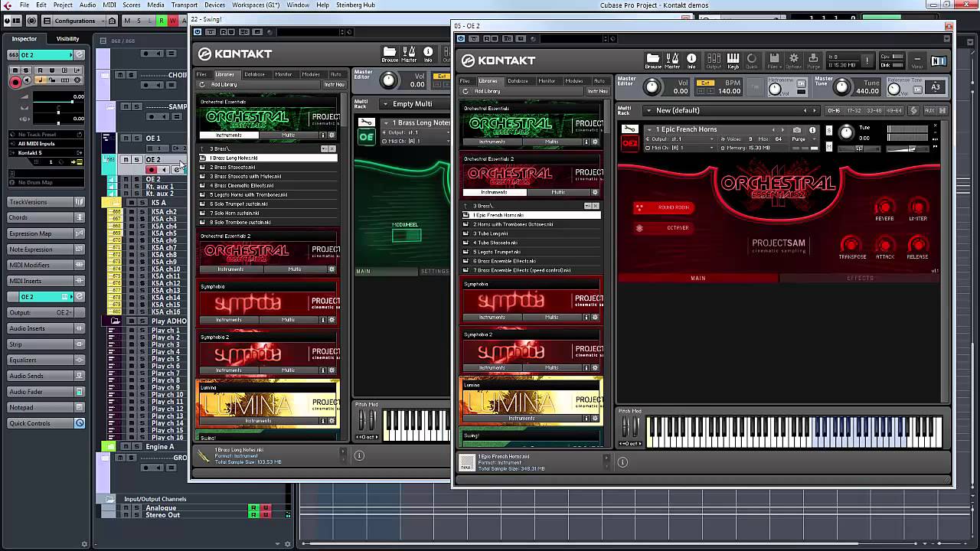Toggle Ext sync button in OE 2 Master Editor

pos(706,83)
